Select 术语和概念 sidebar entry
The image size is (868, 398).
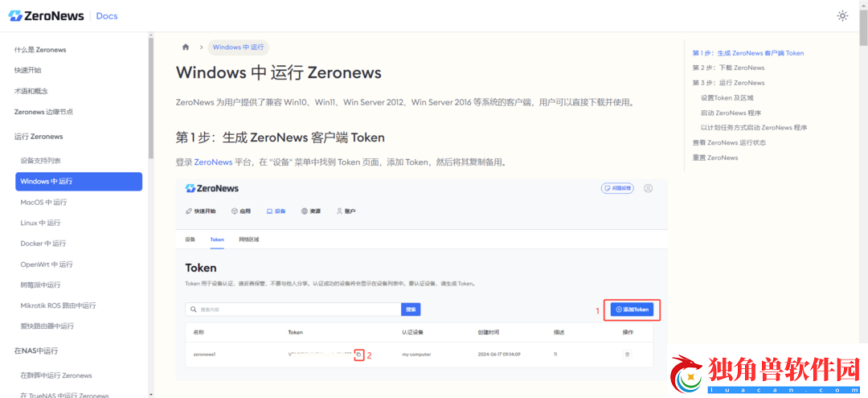[x=31, y=91]
